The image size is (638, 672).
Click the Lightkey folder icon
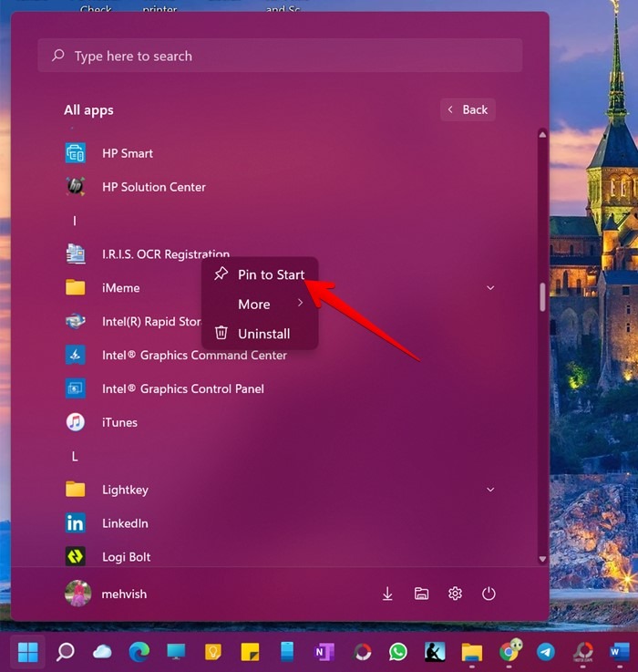click(76, 490)
